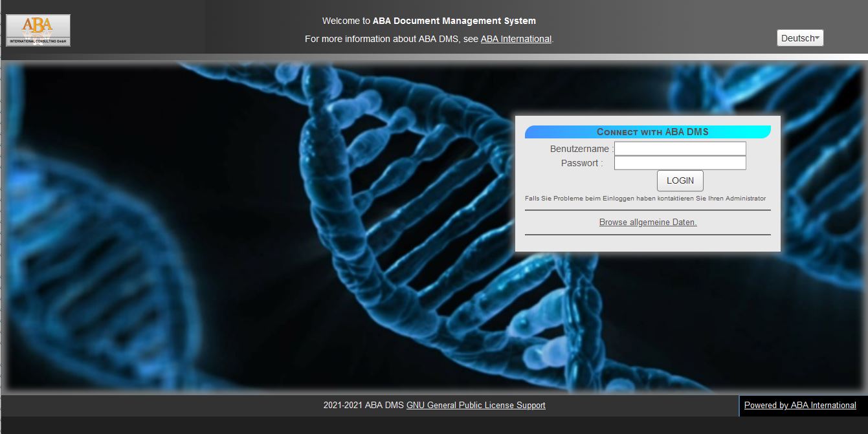Click the 'Benutzername :' label
This screenshot has height=434, width=868.
583,149
